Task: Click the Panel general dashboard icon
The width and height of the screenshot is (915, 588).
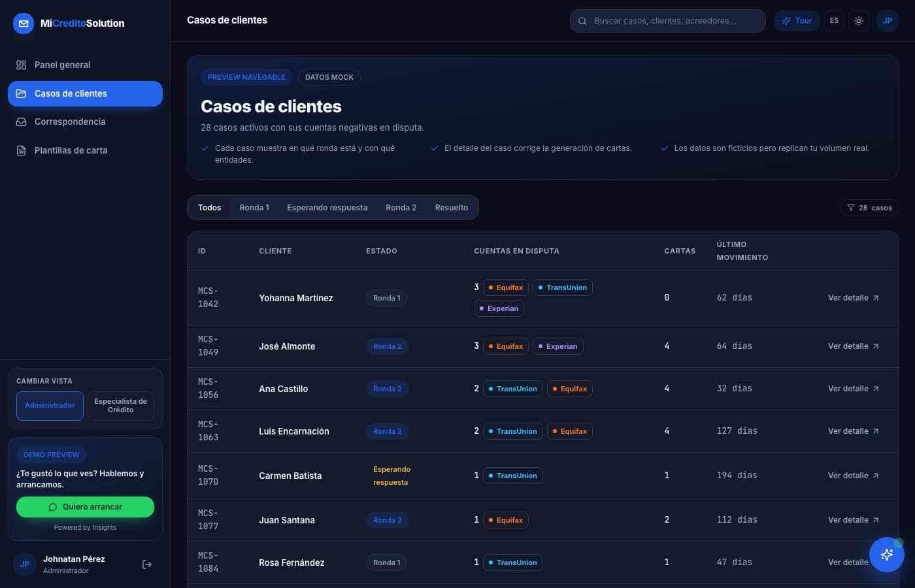Action: click(x=22, y=65)
